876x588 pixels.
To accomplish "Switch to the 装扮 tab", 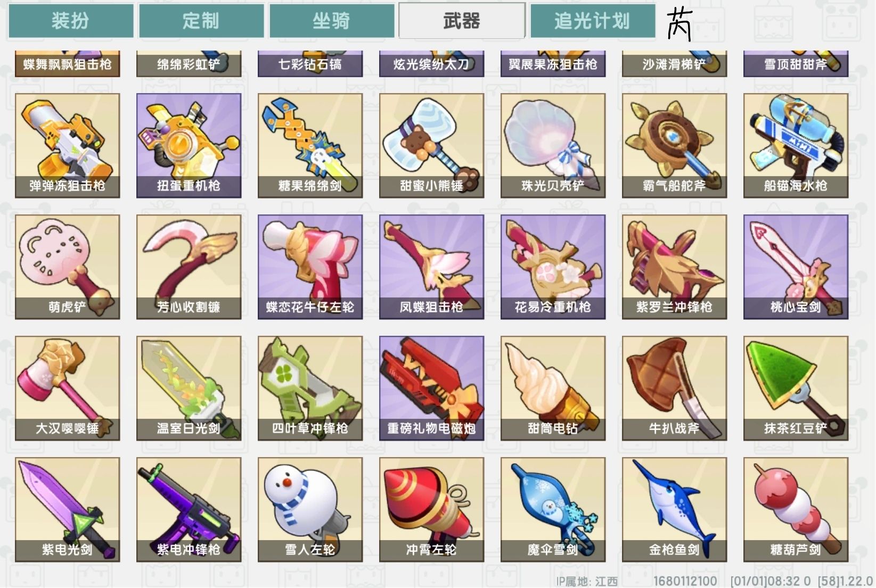I will pyautogui.click(x=71, y=21).
